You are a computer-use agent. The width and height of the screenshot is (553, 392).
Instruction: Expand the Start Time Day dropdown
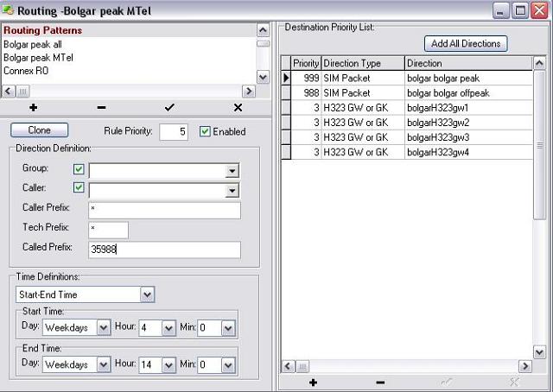[x=104, y=328]
